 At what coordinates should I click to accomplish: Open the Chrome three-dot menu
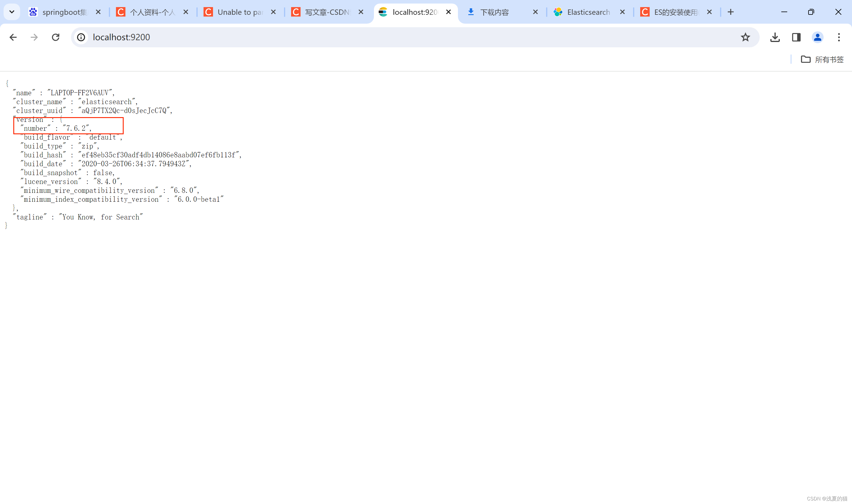point(839,37)
